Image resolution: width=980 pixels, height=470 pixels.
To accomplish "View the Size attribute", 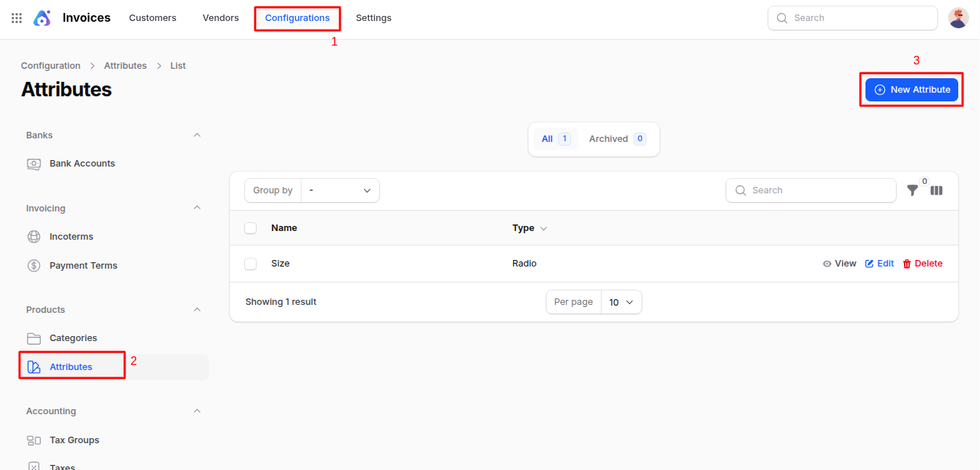I will [839, 264].
